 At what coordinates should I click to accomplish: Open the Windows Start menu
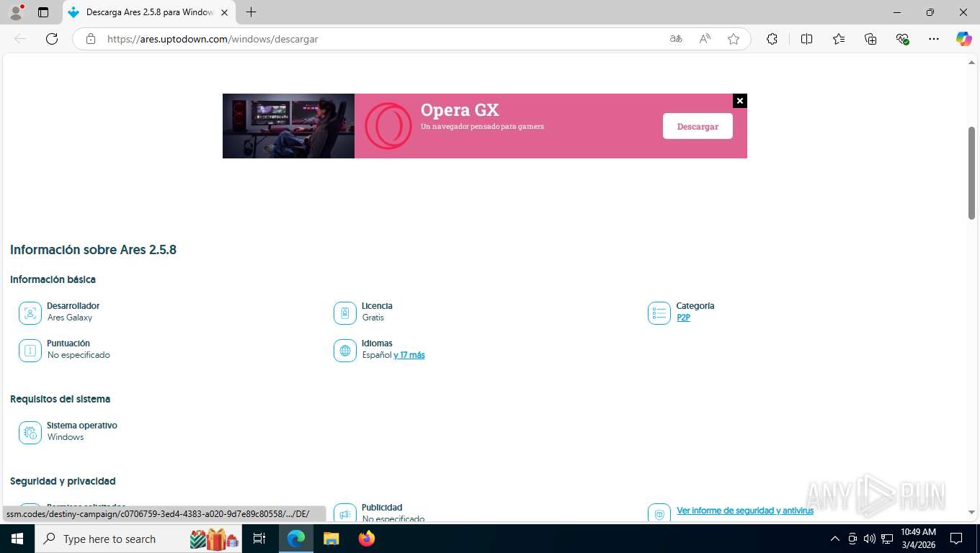click(17, 539)
